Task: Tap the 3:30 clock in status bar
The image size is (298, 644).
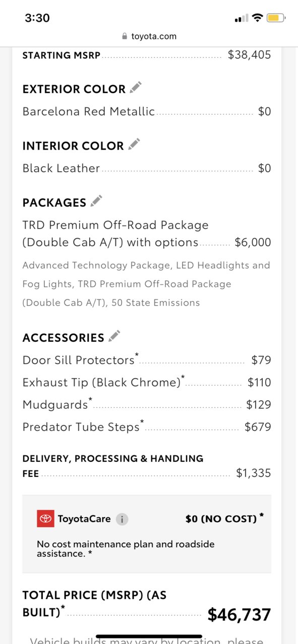Action: click(x=37, y=18)
